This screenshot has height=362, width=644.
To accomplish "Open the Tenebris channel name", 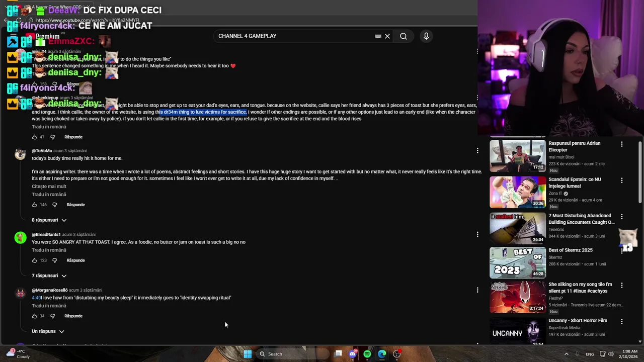I will (556, 230).
